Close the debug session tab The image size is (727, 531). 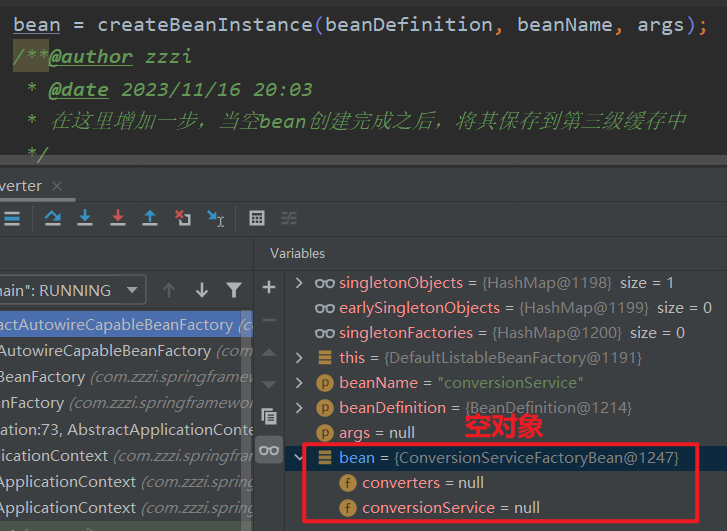(x=56, y=186)
